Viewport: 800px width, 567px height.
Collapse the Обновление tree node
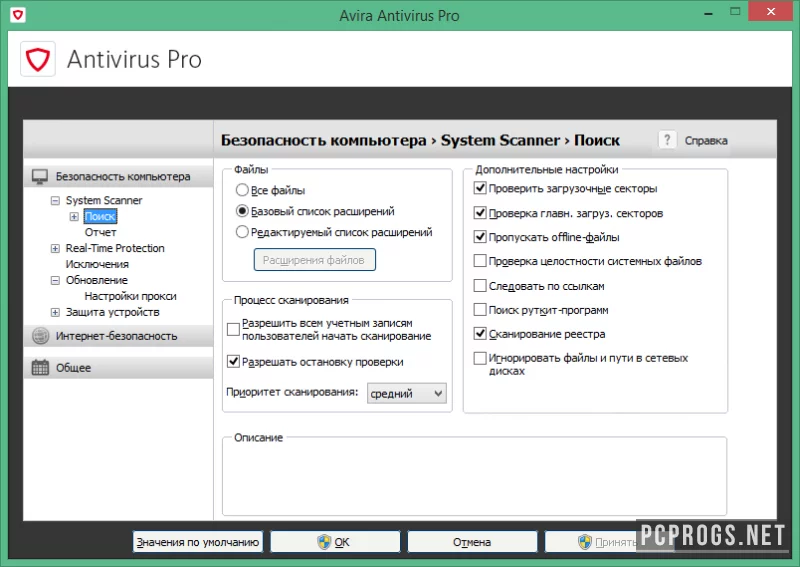coord(55,280)
